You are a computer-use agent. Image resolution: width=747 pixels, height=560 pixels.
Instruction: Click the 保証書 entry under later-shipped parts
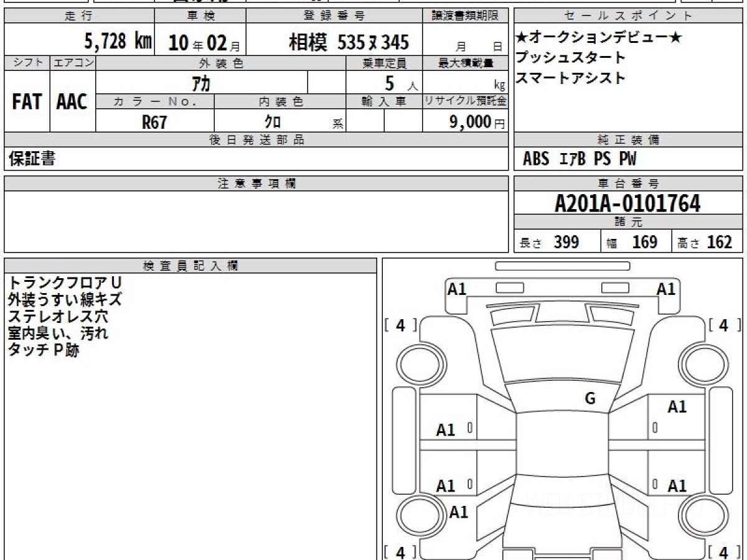pos(32,159)
